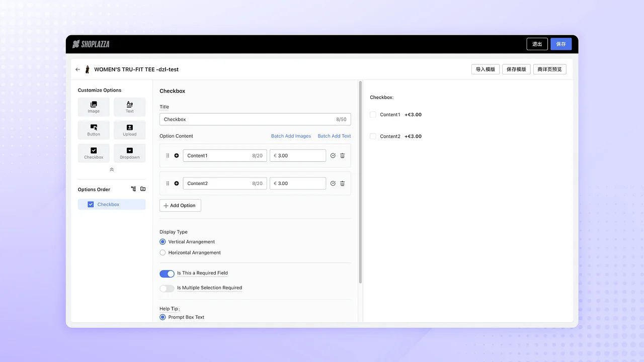Uncheck the Checkbox item under Options Order
Screen dimensions: 644x362
tap(91, 204)
